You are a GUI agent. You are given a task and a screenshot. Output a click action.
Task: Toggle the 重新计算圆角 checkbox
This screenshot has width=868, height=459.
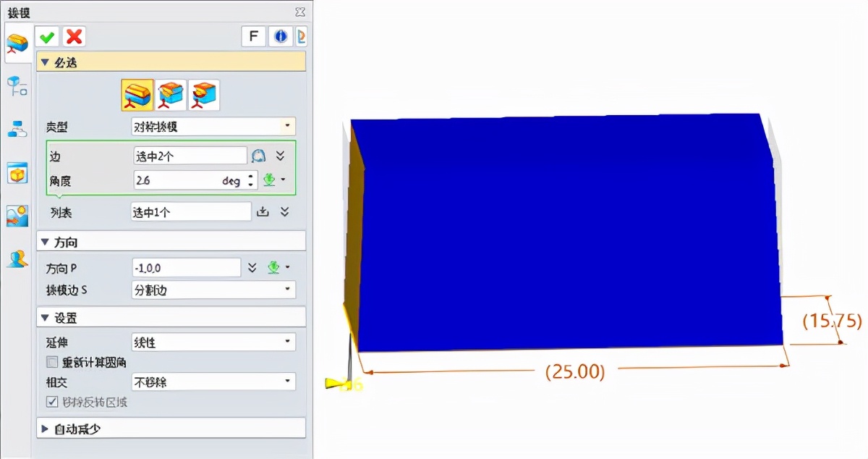point(51,361)
